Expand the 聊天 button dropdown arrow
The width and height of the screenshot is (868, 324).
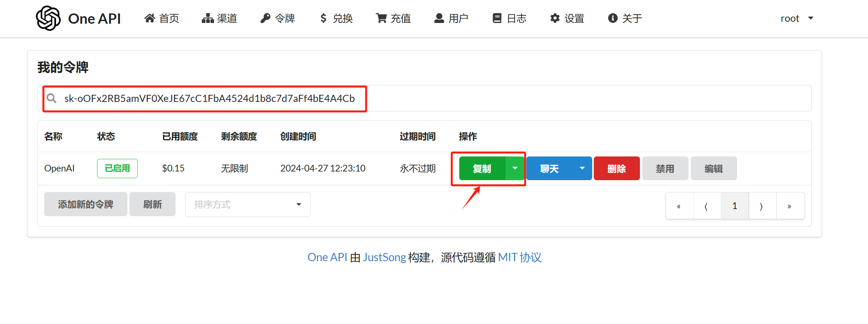pyautogui.click(x=582, y=169)
